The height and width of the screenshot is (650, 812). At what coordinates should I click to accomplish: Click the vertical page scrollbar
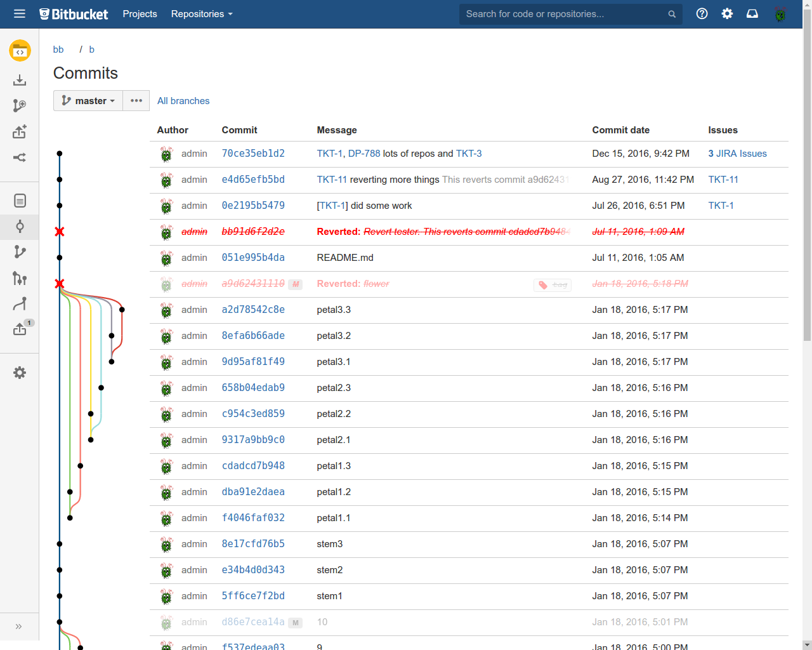807,190
